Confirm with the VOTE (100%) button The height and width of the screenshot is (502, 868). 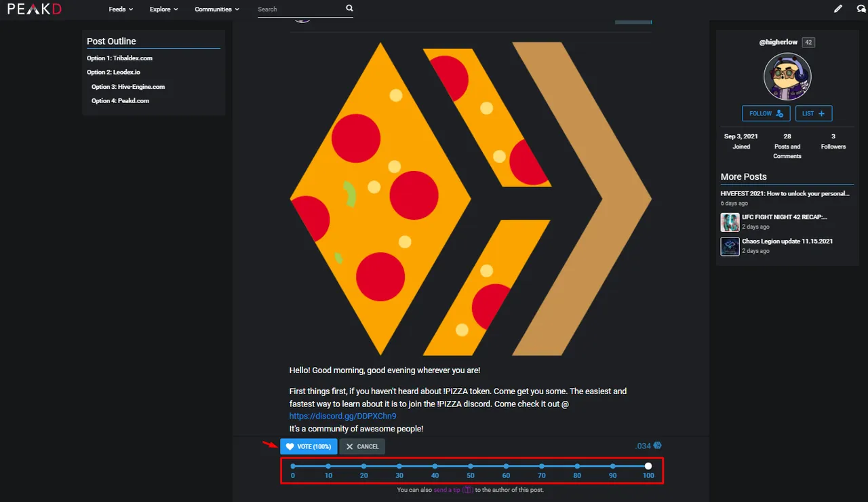(x=309, y=446)
